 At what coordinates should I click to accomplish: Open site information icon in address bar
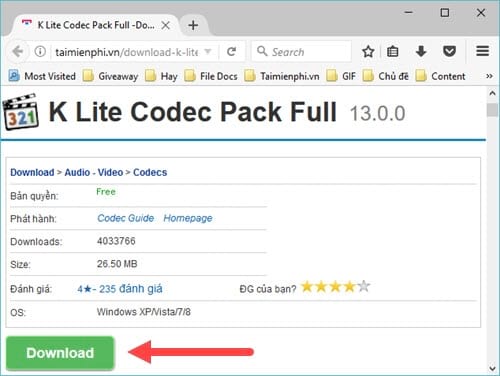[x=40, y=52]
